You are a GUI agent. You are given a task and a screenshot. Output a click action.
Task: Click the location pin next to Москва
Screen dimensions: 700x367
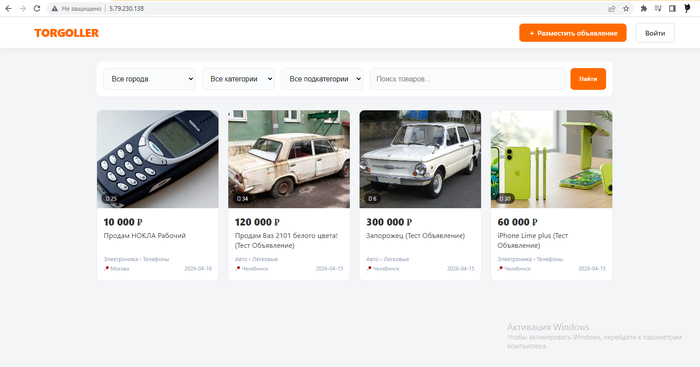tap(106, 268)
